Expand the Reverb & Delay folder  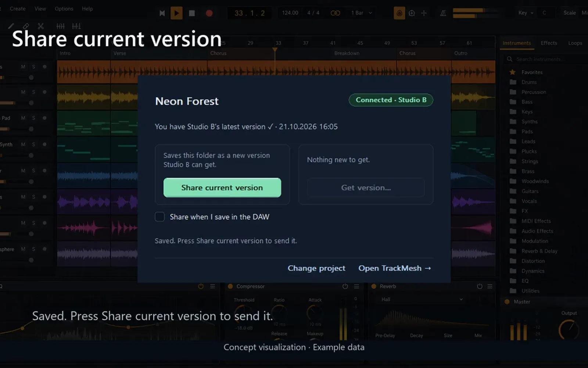click(x=534, y=251)
